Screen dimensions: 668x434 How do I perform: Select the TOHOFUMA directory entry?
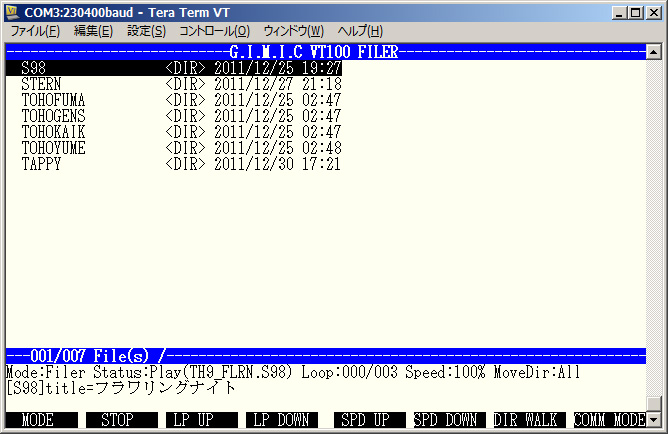coord(53,100)
